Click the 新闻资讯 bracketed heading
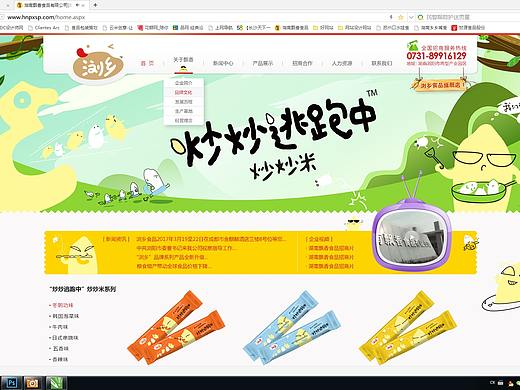This screenshot has height=390, width=520. [x=116, y=239]
